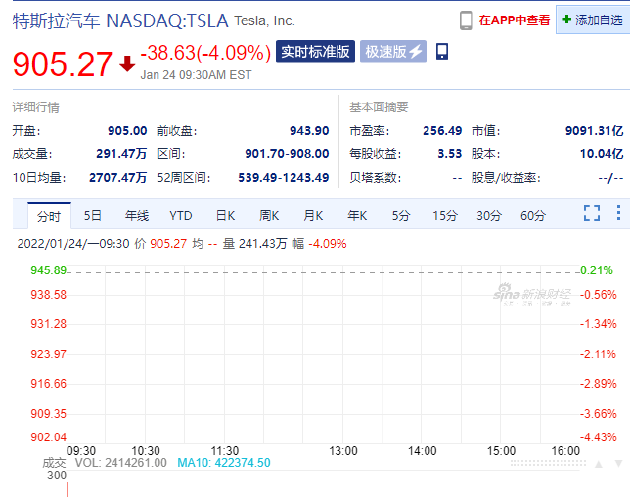
Task: Click the dotted handle beside the volume arrows
Action: point(548,464)
